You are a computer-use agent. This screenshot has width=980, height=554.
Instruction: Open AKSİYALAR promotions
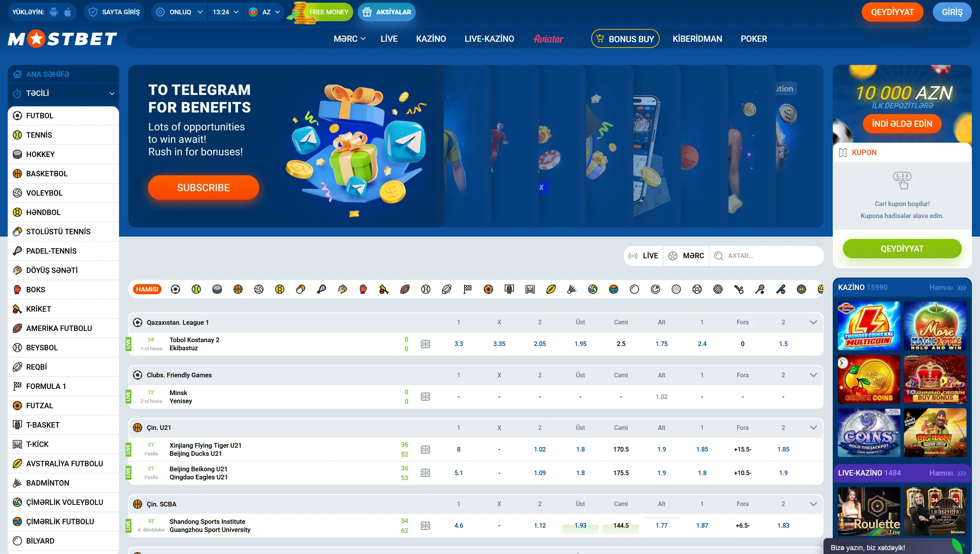click(387, 12)
